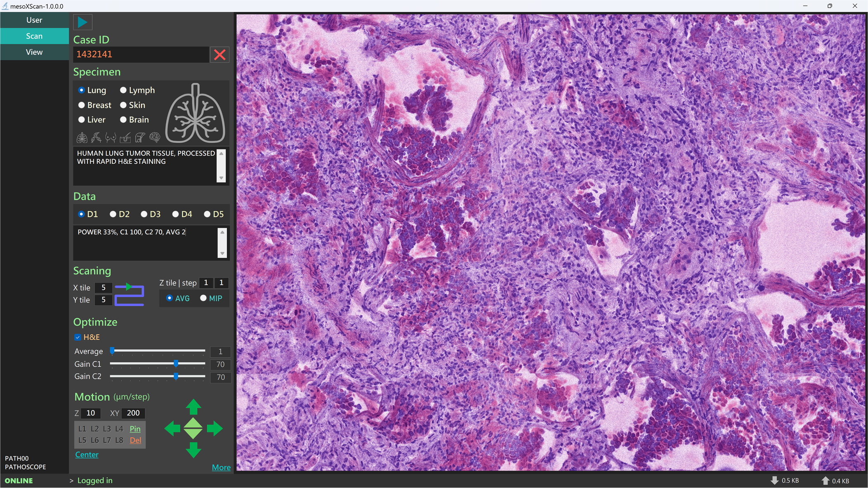868x488 pixels.
Task: Click Del to delete location
Action: 135,440
